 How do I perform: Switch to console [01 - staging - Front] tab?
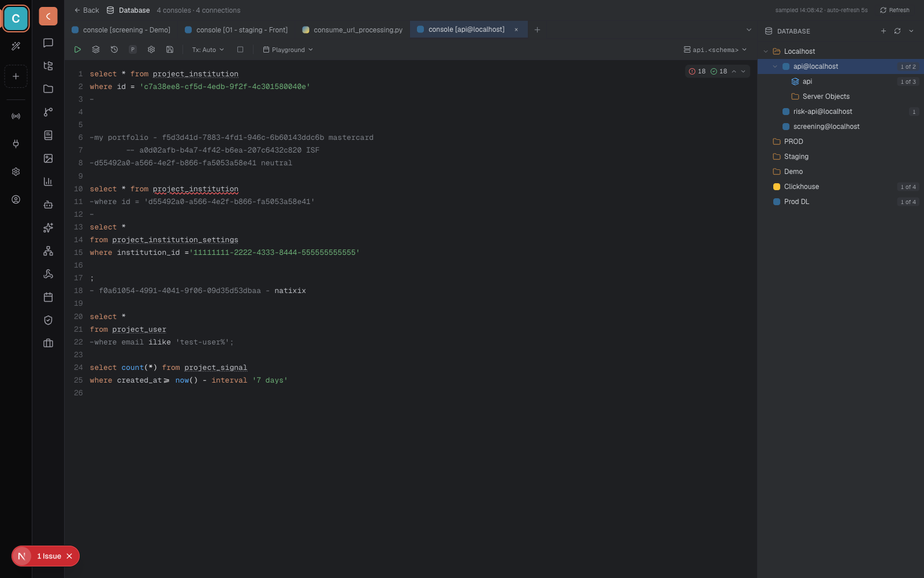click(x=236, y=29)
